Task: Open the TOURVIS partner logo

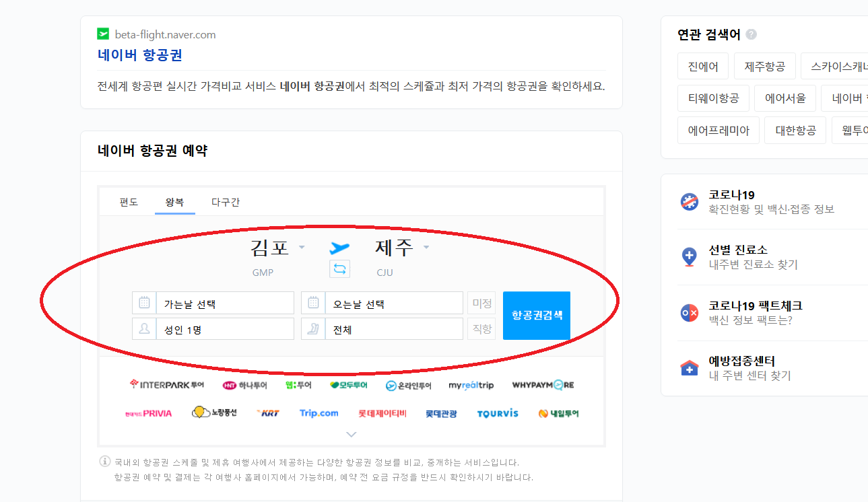Action: coord(498,413)
